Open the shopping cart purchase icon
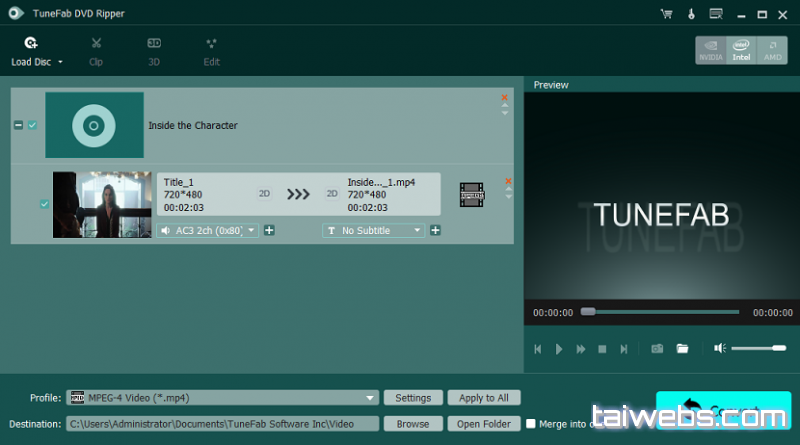 tap(667, 14)
